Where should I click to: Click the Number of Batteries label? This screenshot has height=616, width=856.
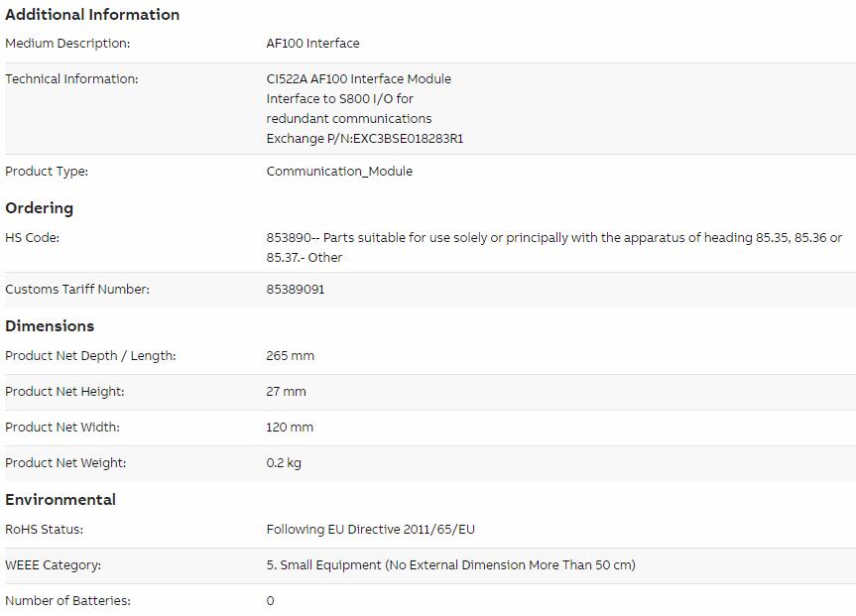tap(67, 601)
